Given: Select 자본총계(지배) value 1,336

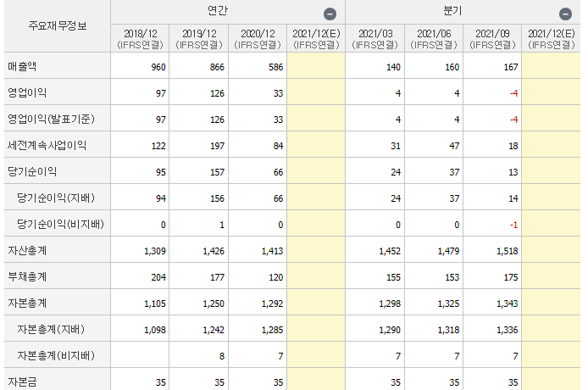Looking at the screenshot, I should pos(508,330).
